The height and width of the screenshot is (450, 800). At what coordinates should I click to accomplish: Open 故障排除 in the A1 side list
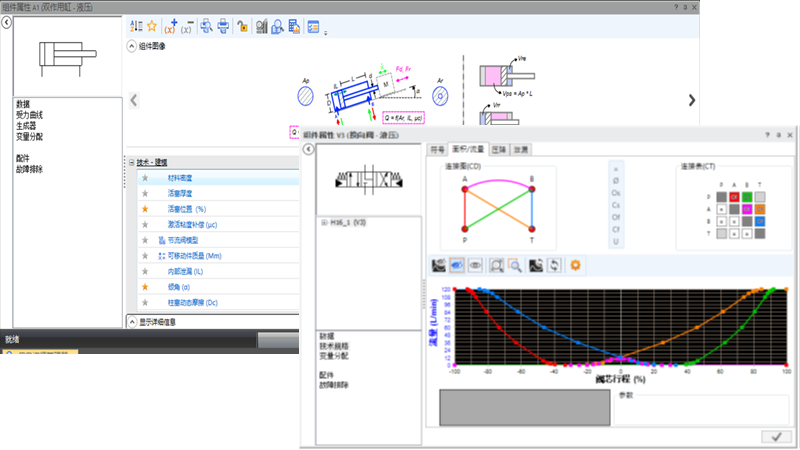(30, 169)
